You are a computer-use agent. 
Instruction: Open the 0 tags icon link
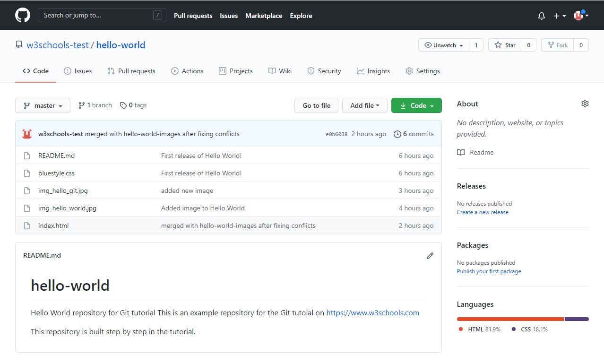point(123,105)
